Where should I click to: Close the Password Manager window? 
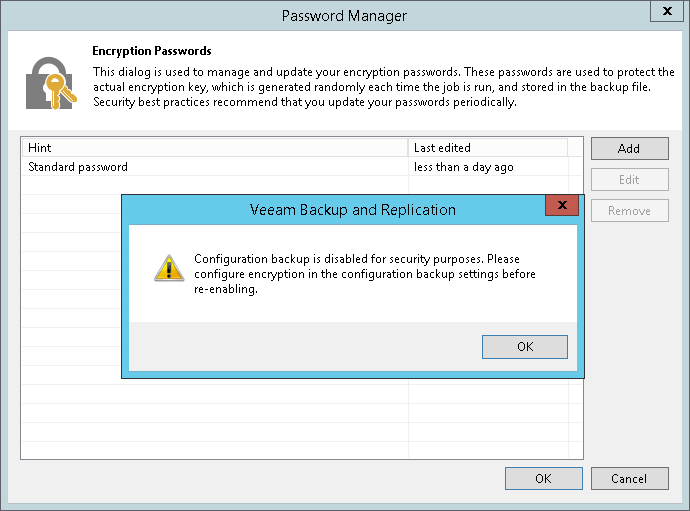point(666,13)
